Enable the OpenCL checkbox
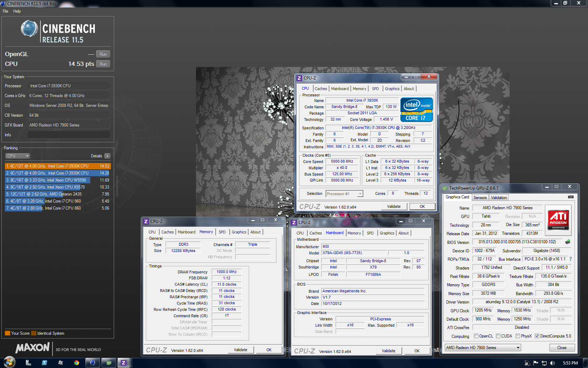This screenshot has height=368, width=588. (x=476, y=336)
